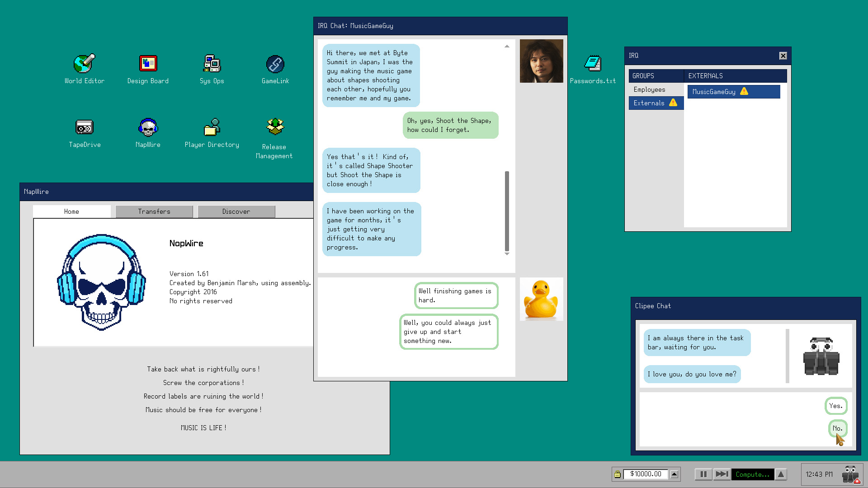Toggle play/pause in taskbar player
The image size is (868, 488).
tap(703, 474)
